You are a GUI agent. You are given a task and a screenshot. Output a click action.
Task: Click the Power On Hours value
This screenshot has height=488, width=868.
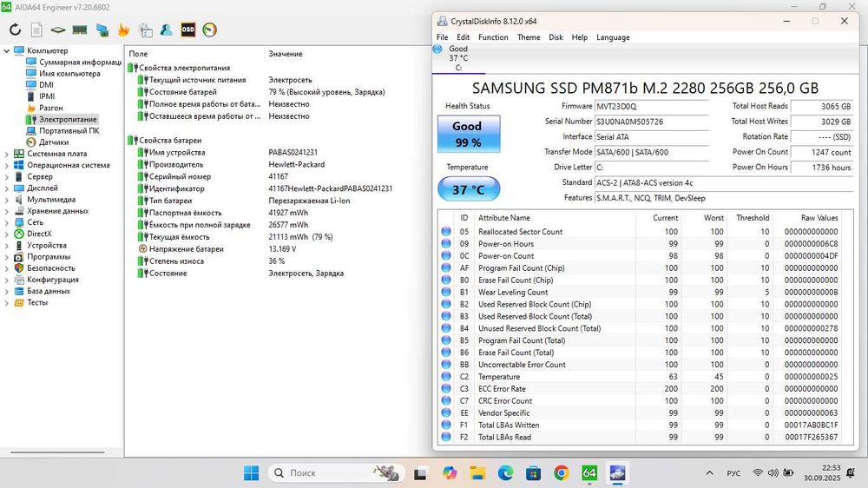point(822,168)
